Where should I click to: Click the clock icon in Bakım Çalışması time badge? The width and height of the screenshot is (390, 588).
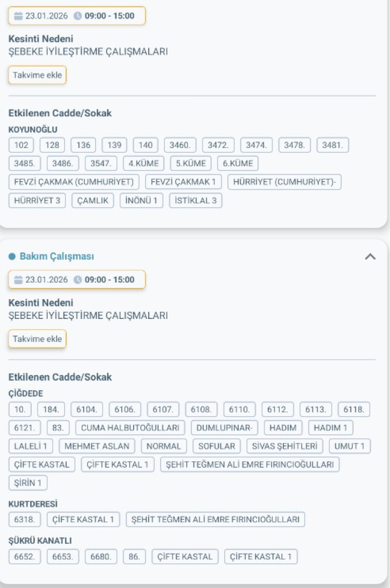pos(78,280)
